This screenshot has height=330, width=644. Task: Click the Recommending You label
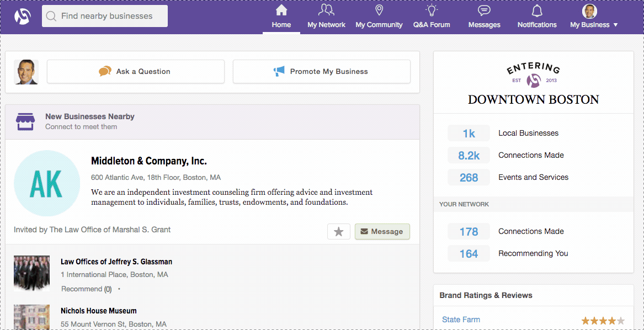[533, 253]
